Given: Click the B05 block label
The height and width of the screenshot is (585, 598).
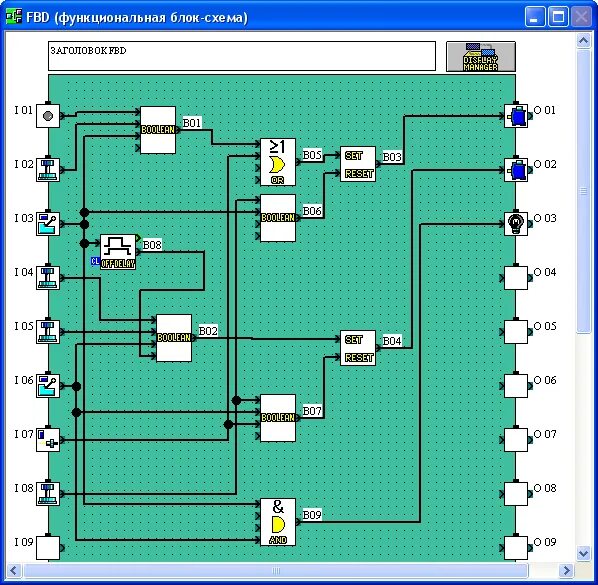Looking at the screenshot, I should pos(312,155).
